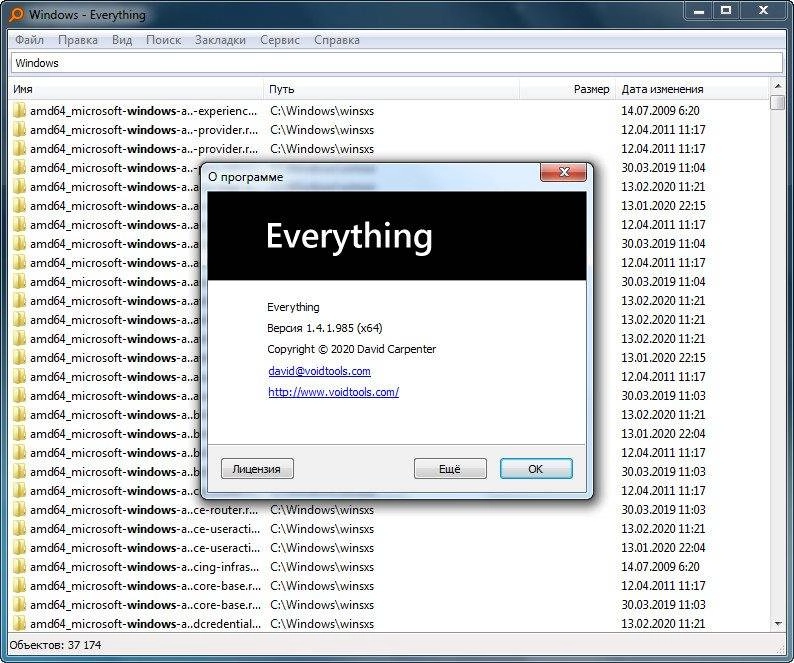Screen dimensions: 794x663
Task: Click the Everything magnifier icon in title bar
Action: (16, 14)
